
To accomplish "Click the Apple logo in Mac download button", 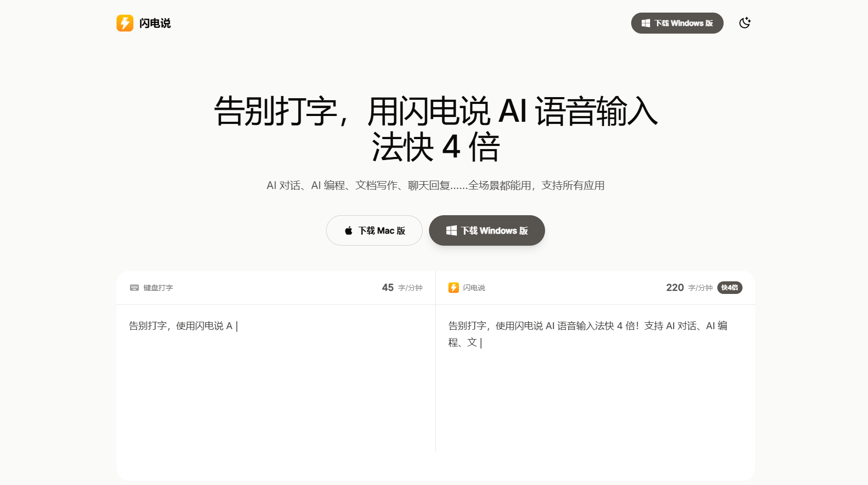I will click(349, 231).
